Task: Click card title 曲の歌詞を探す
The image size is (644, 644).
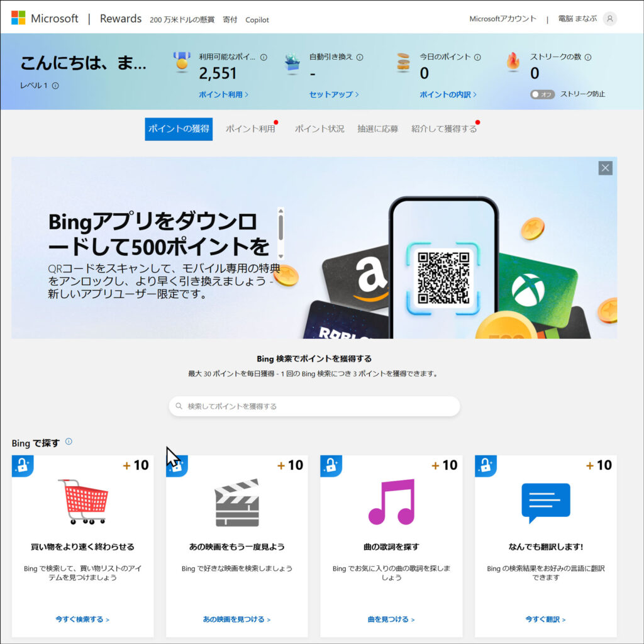Action: [x=391, y=547]
